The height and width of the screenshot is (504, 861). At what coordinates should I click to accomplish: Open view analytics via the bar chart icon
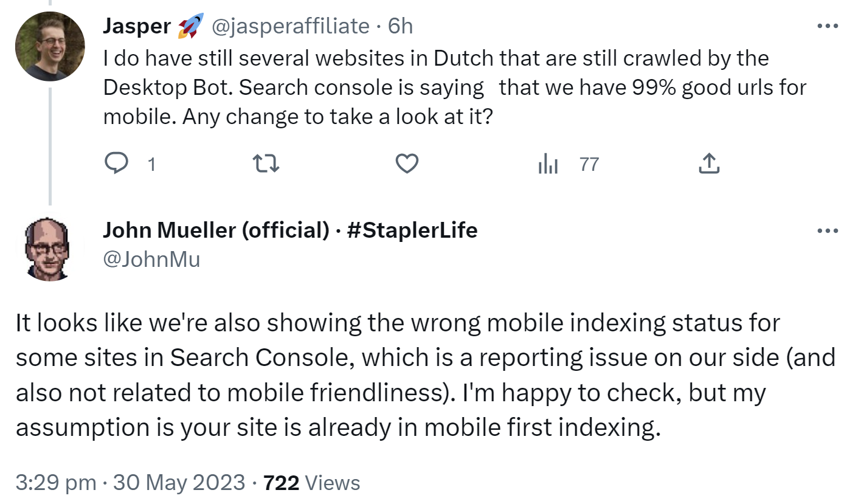point(548,163)
